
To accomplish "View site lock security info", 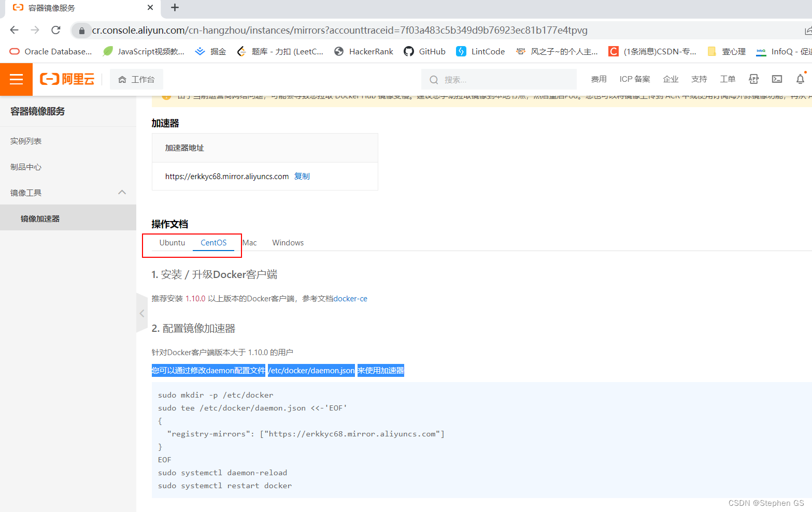I will click(81, 31).
